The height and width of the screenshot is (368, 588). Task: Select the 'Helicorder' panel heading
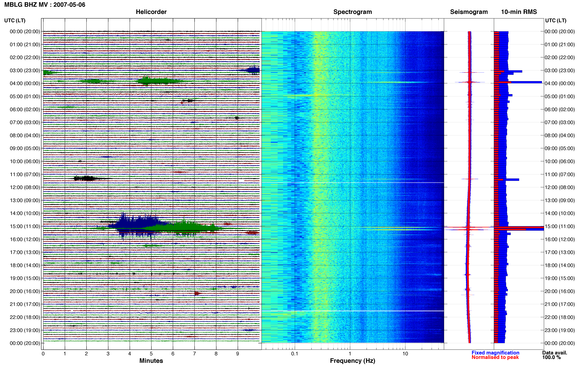pyautogui.click(x=151, y=12)
